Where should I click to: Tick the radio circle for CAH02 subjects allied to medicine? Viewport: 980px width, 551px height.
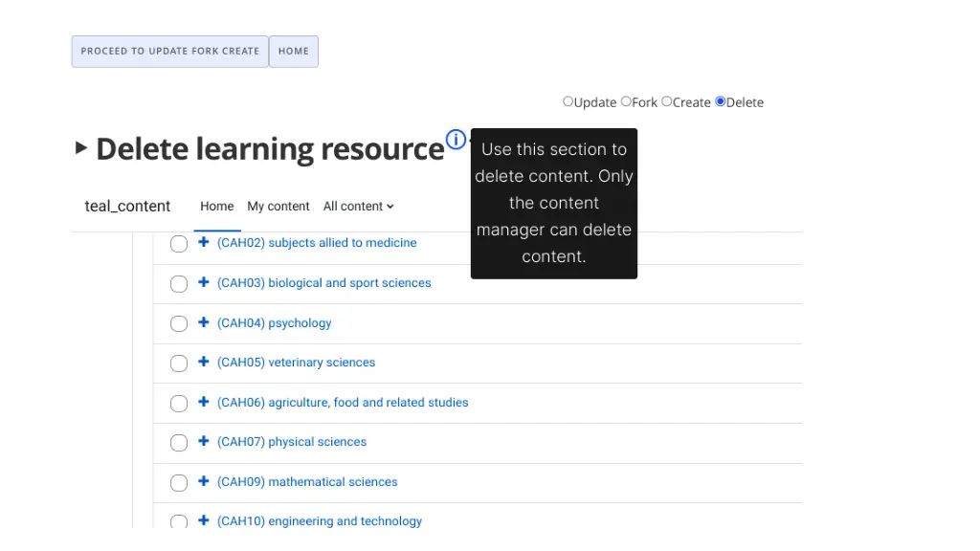pos(179,244)
